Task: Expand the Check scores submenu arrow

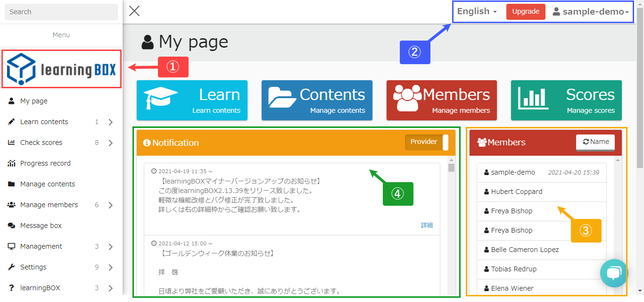Action: (110, 143)
